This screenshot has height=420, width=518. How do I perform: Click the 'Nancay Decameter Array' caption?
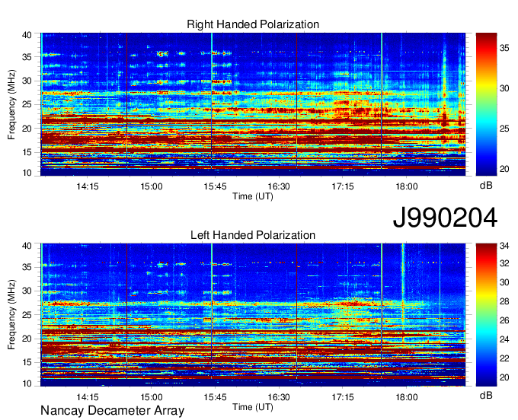point(112,410)
